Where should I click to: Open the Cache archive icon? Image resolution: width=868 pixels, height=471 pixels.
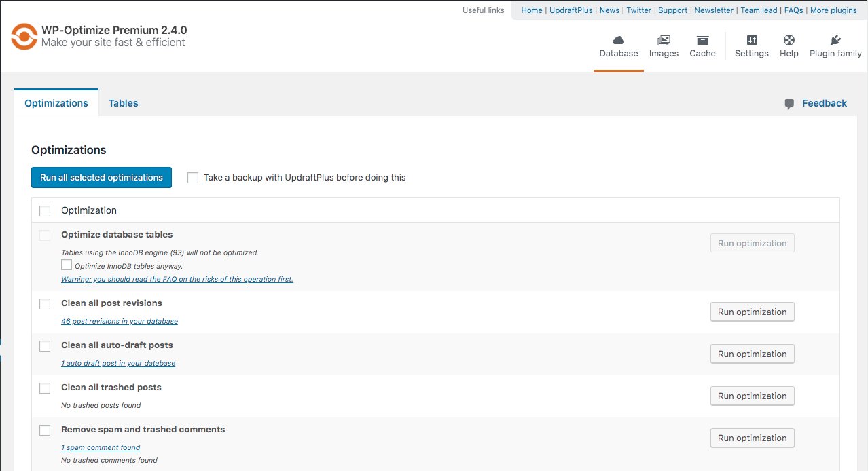click(x=702, y=40)
